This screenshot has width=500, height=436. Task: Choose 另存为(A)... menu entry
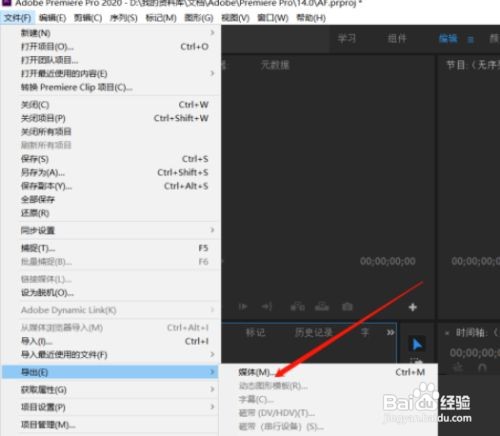110,172
